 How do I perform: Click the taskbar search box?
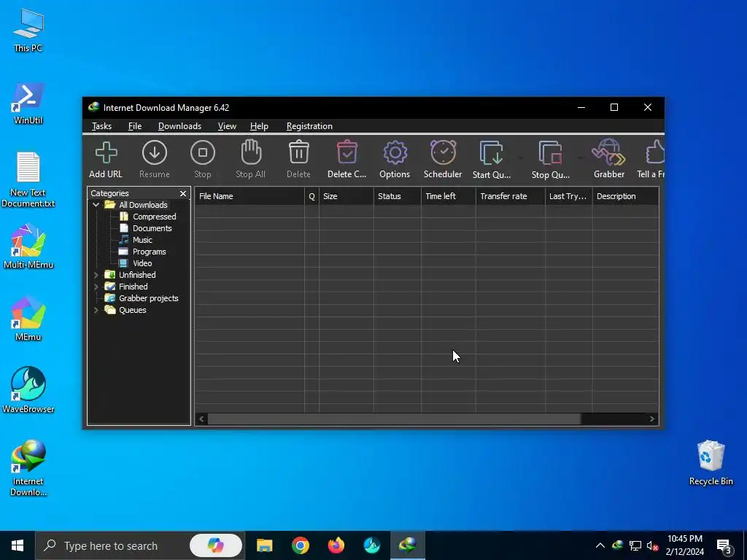coord(139,545)
